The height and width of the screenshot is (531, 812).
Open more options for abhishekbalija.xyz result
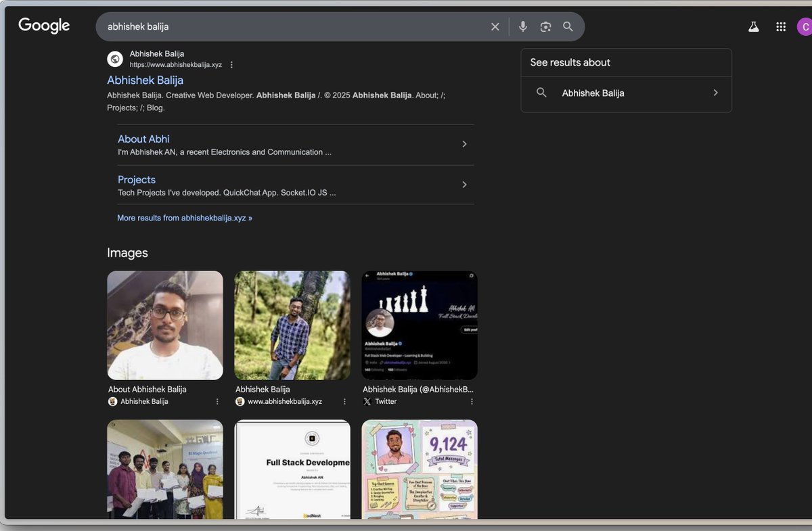coord(231,65)
